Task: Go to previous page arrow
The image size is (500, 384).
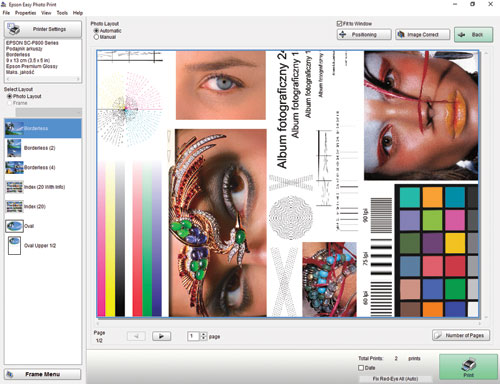Action: click(x=136, y=336)
